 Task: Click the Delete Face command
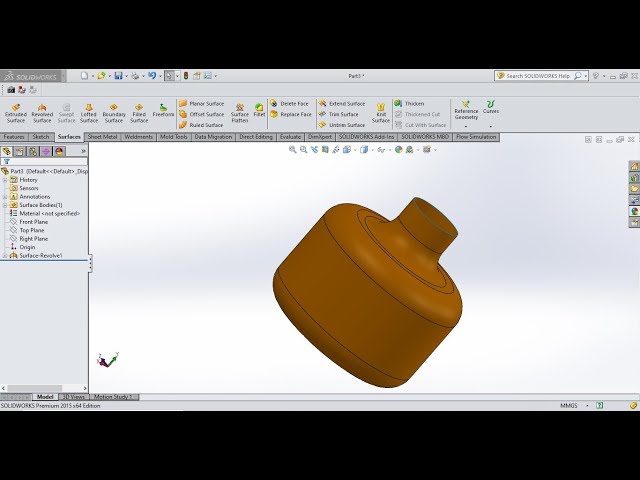(x=289, y=104)
